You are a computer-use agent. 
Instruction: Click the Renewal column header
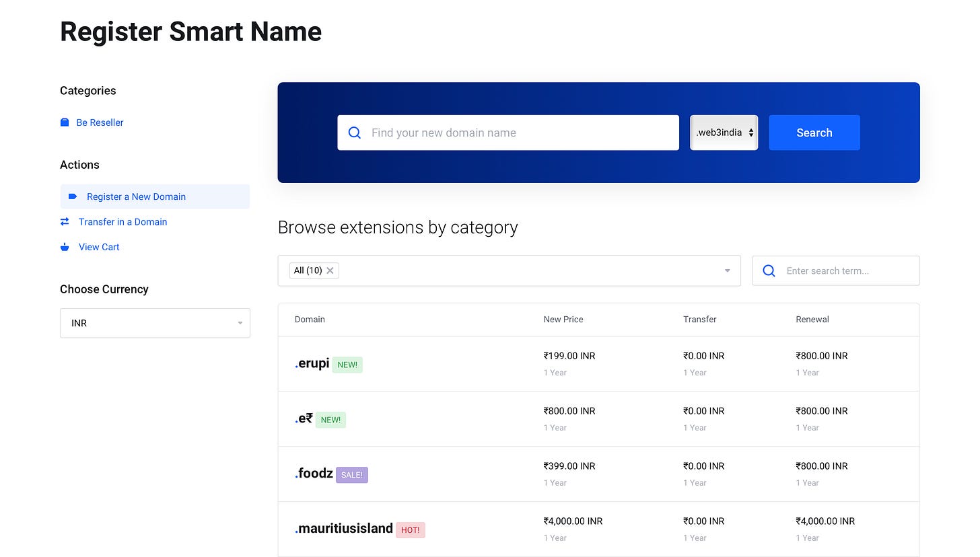click(812, 320)
